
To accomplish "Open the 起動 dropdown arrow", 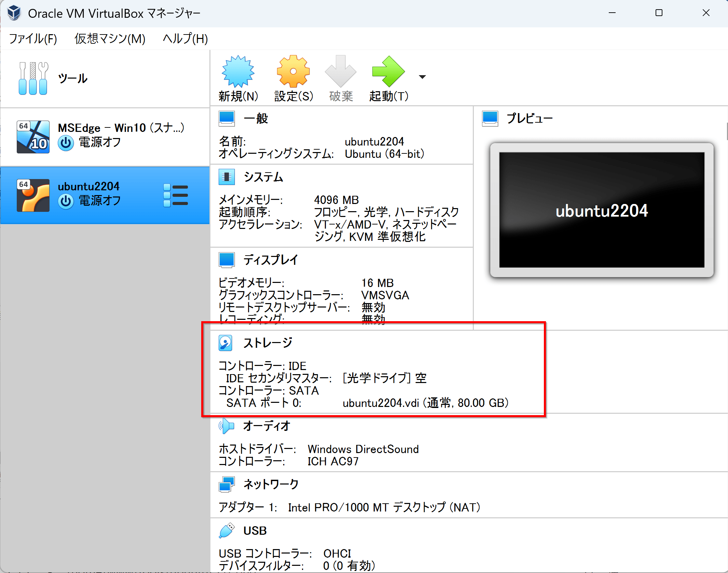I will [422, 77].
